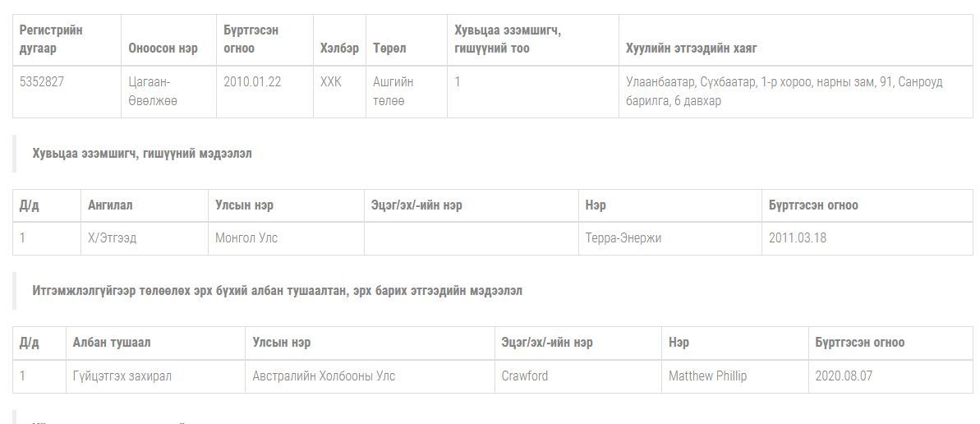Select the Х/Этгээд classification cell
The image size is (980, 424).
113,238
